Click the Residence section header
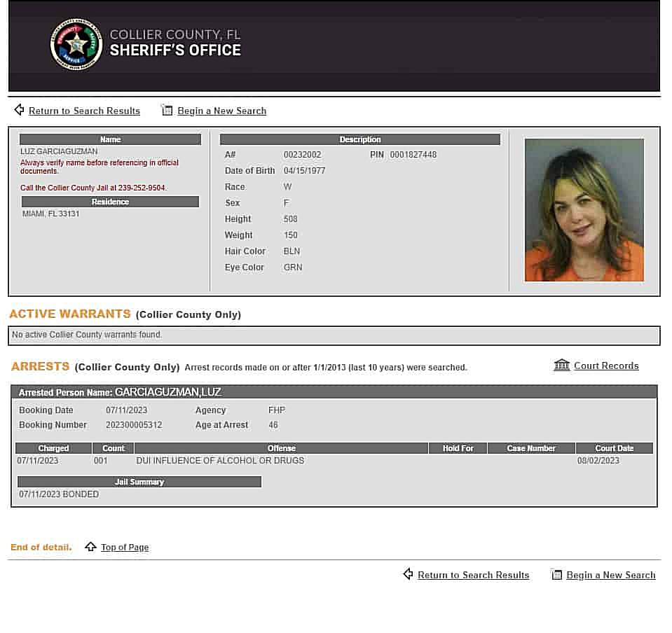The height and width of the screenshot is (633, 672). pos(110,202)
